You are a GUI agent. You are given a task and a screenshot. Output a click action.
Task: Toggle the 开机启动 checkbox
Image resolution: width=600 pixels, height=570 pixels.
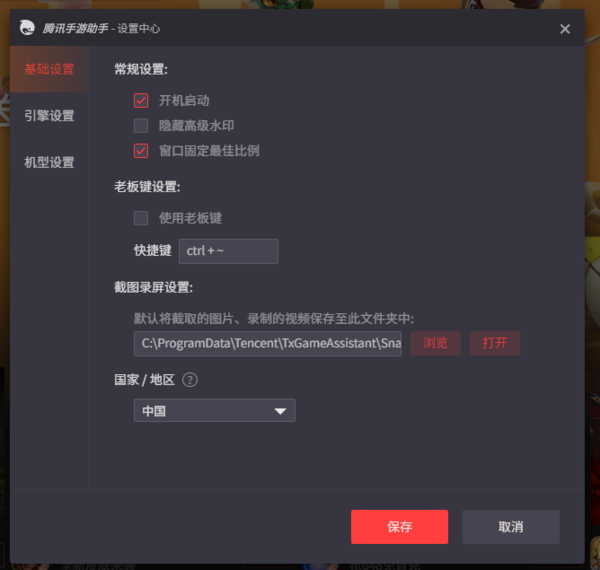click(x=141, y=101)
